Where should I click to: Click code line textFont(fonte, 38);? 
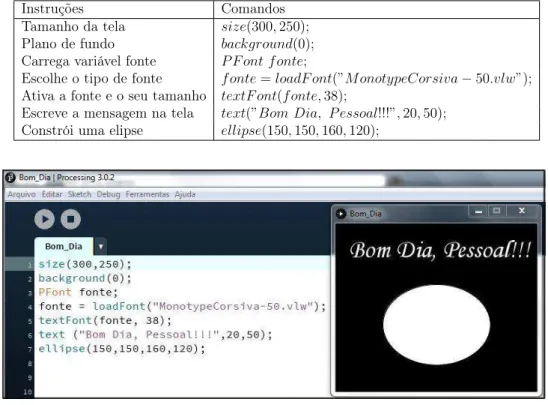(105, 320)
